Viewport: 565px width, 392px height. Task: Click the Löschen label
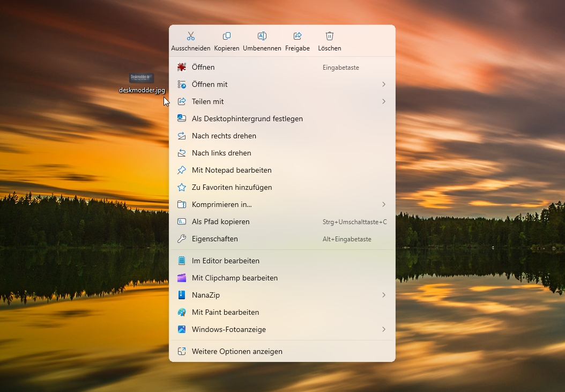coord(329,48)
